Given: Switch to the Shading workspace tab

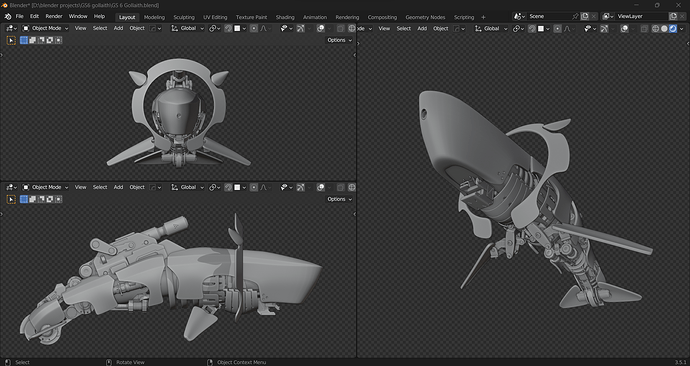Looking at the screenshot, I should [285, 17].
